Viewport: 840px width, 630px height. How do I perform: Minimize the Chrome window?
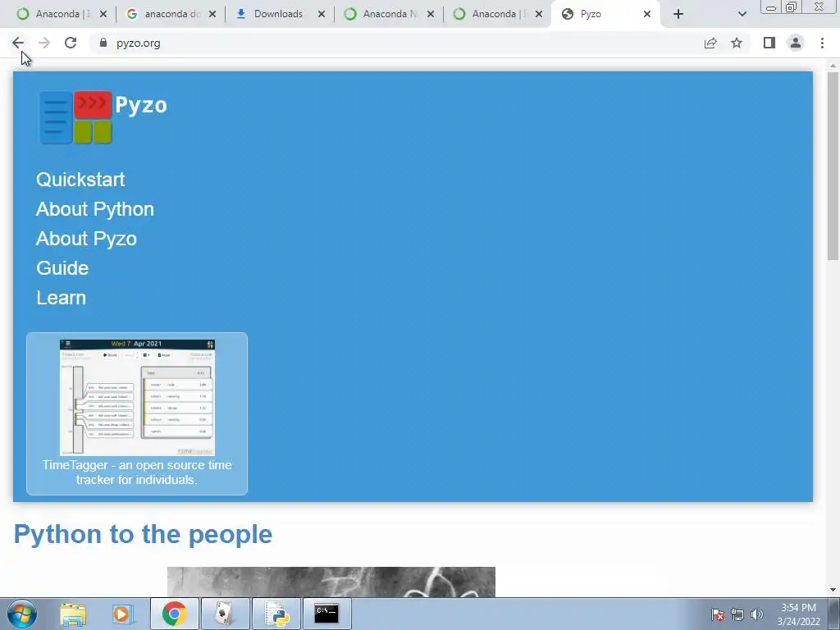coord(771,7)
